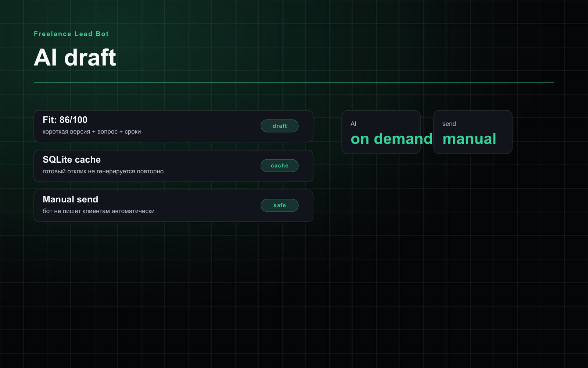Click the 'send' label above manual

pos(449,124)
